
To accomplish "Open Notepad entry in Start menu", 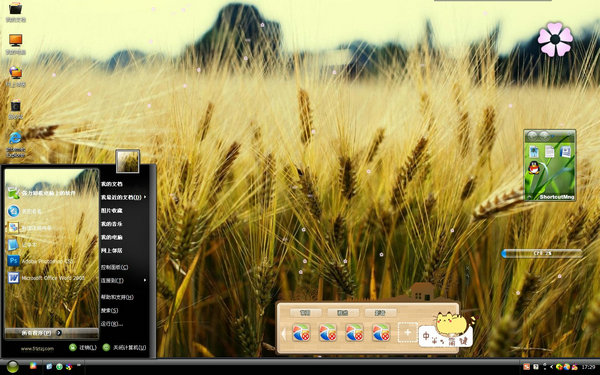I will [23, 244].
